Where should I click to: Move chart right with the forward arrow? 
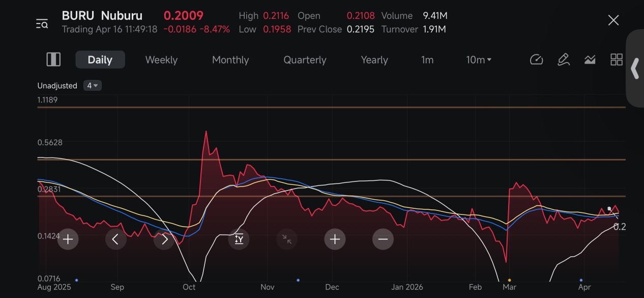point(164,239)
